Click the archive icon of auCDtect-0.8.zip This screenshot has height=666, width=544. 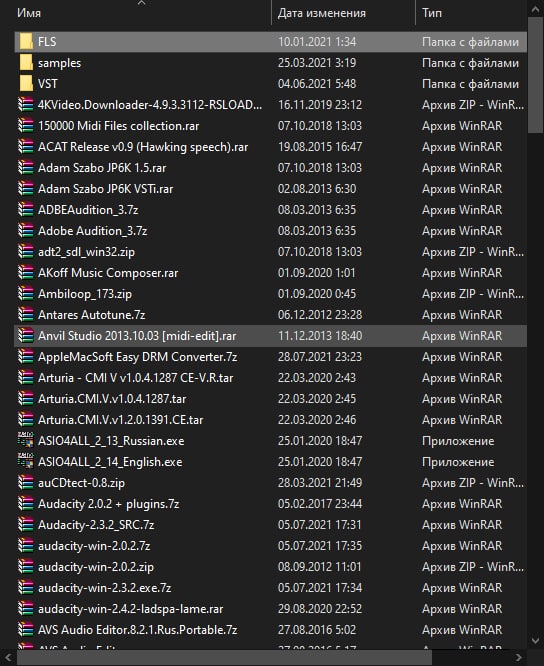(x=25, y=483)
